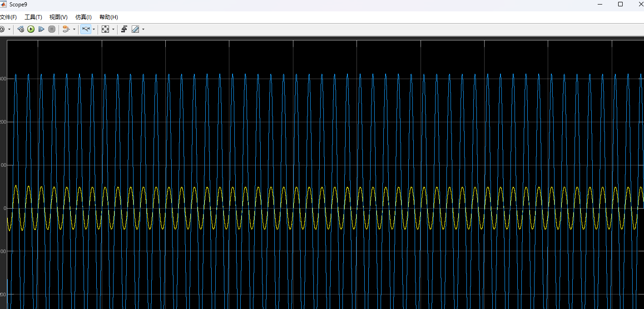Open the 视图(V) menu
Image resolution: width=644 pixels, height=309 pixels.
pyautogui.click(x=58, y=17)
